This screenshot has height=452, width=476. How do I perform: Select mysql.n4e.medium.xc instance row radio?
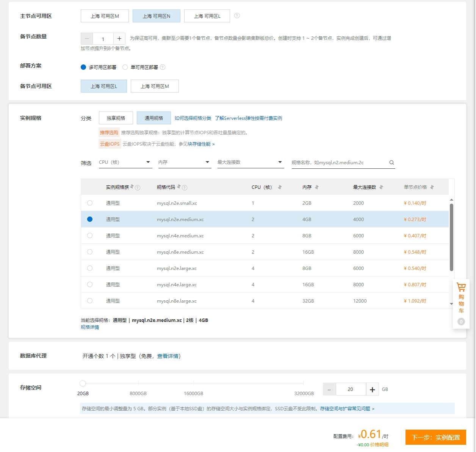[90, 235]
